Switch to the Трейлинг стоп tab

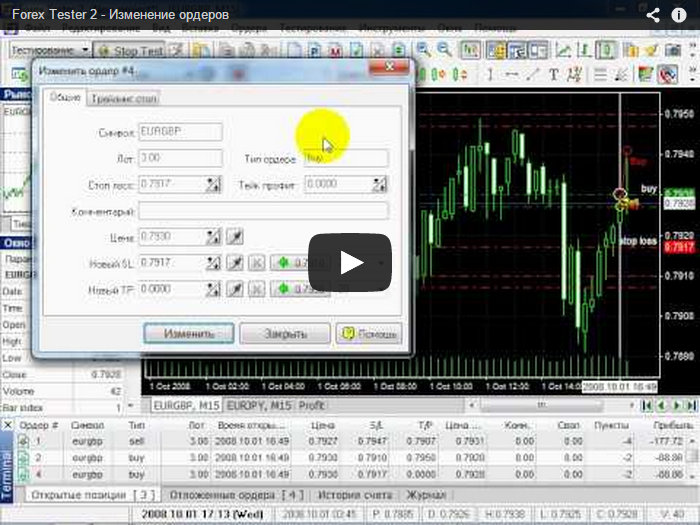click(124, 99)
